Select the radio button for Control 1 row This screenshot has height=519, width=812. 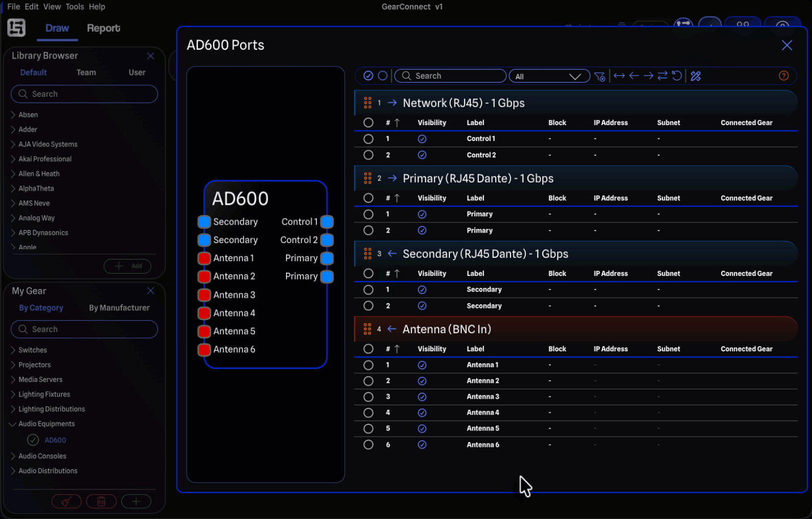[x=369, y=139]
